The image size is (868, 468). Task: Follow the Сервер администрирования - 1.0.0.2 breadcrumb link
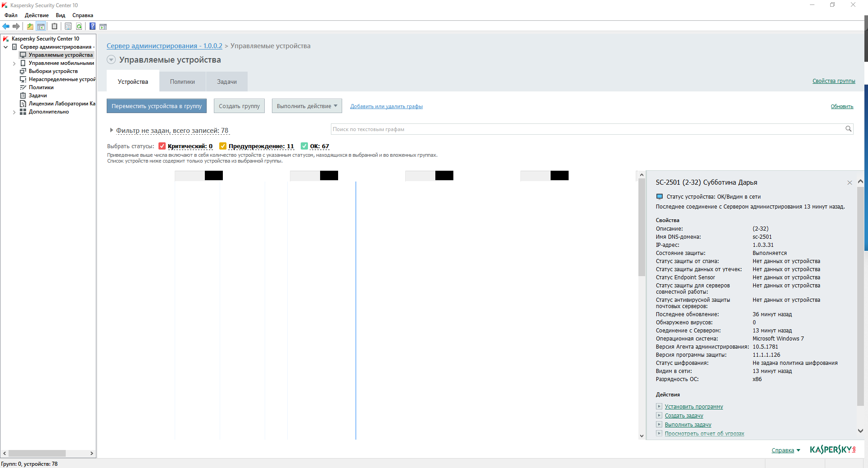pos(164,46)
